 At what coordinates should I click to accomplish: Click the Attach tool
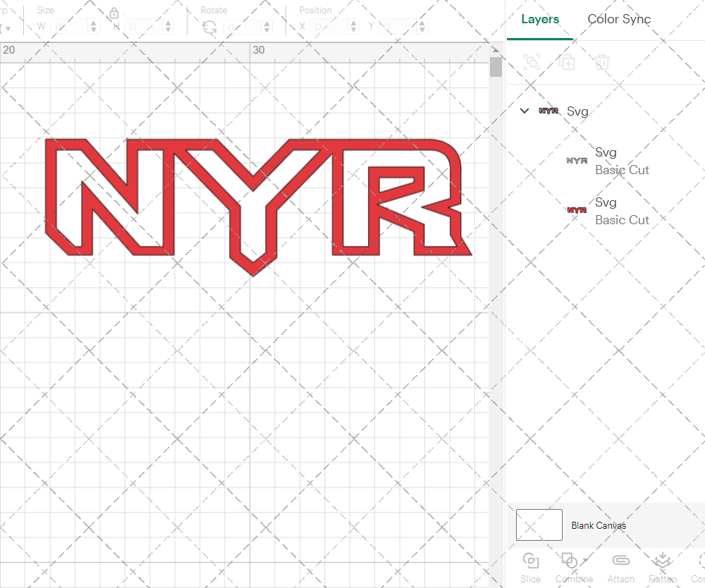tap(621, 568)
